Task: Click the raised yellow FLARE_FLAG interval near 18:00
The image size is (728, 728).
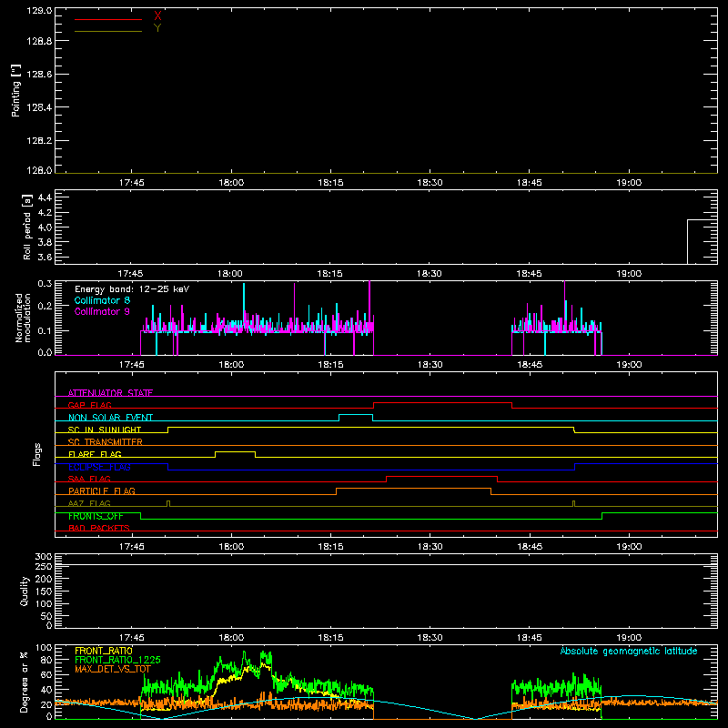Action: pyautogui.click(x=235, y=451)
